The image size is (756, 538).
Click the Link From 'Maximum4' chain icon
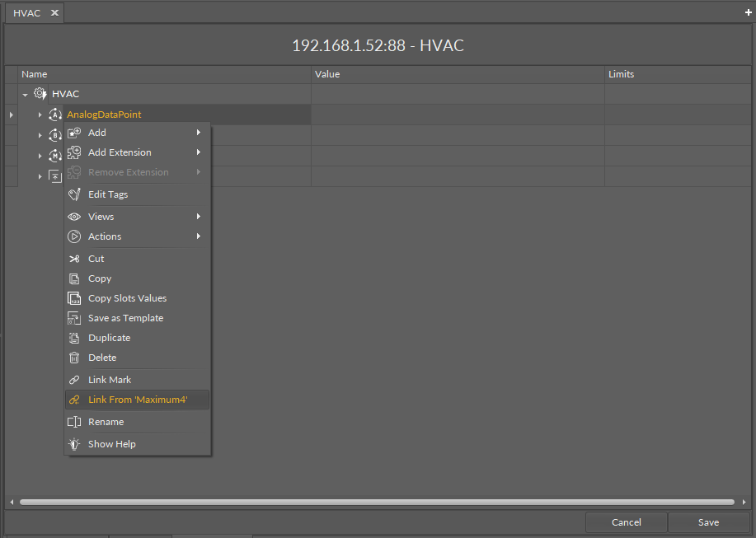[74, 400]
